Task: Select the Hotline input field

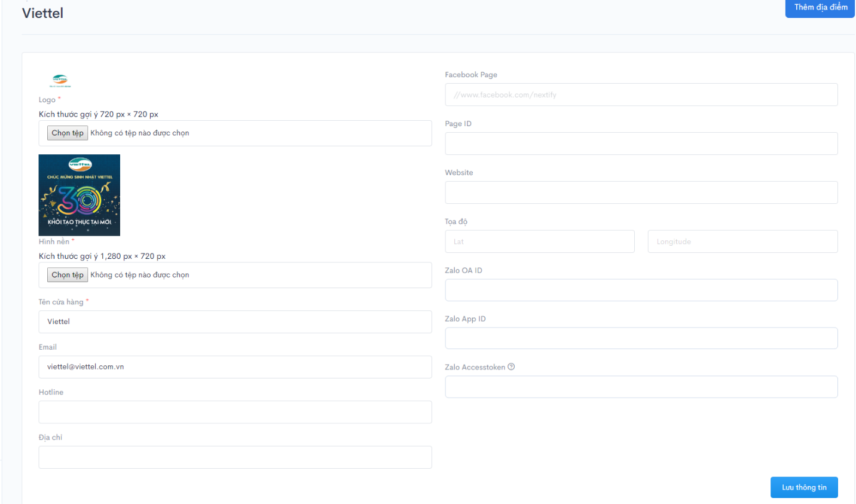Action: (235, 412)
